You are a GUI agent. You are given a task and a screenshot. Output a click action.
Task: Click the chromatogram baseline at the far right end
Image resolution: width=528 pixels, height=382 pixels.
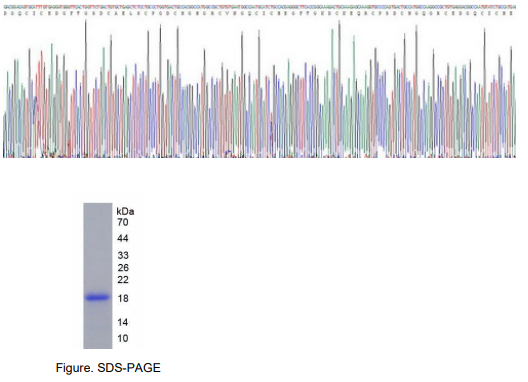pyautogui.click(x=512, y=156)
